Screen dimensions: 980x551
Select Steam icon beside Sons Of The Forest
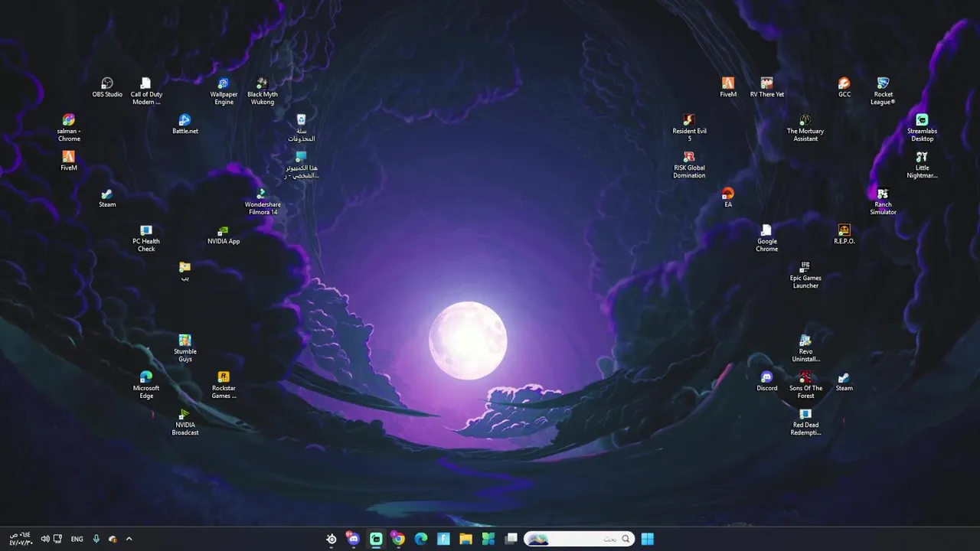pos(844,381)
